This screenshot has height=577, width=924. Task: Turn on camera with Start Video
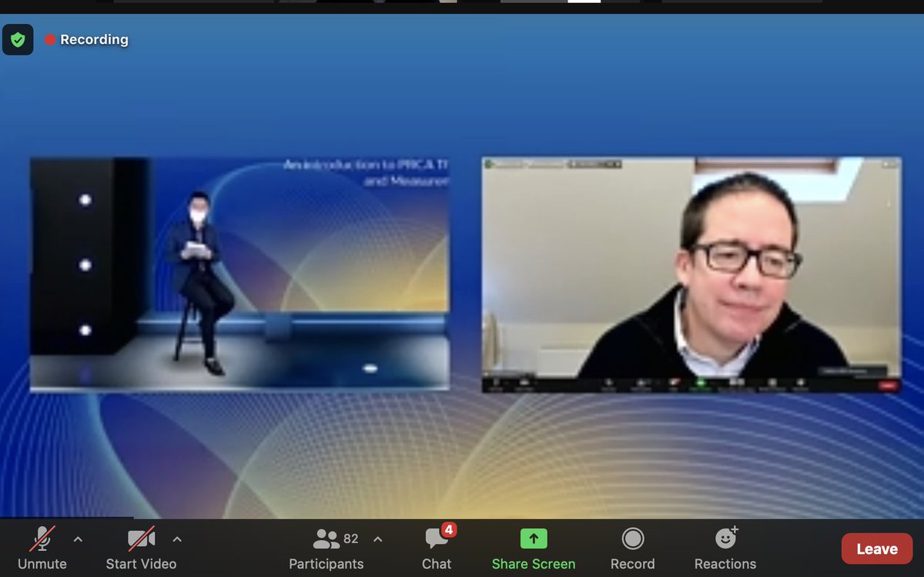(x=141, y=548)
